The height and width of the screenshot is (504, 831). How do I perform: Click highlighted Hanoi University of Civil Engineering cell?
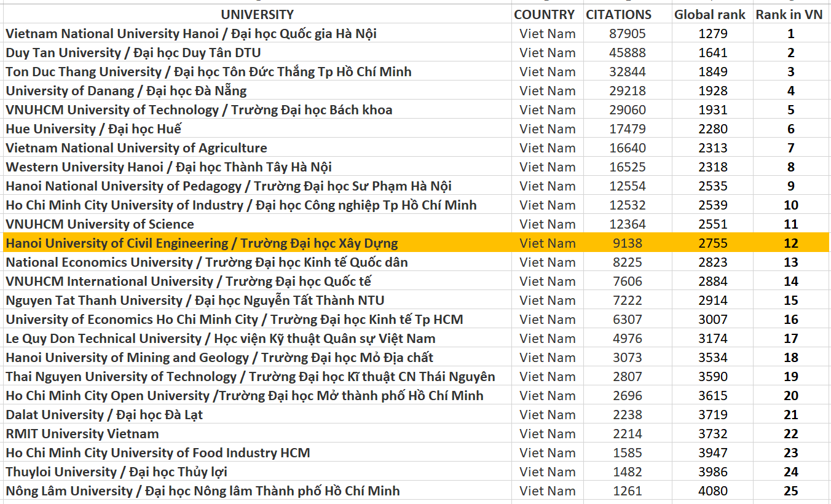257,243
